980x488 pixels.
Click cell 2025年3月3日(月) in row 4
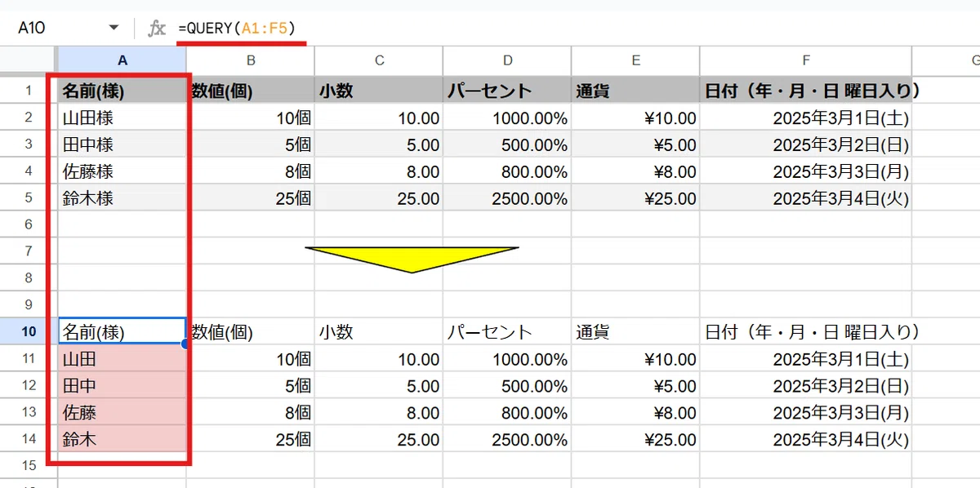point(806,171)
